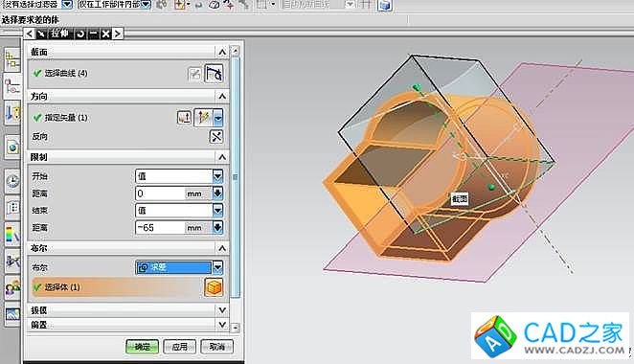This screenshot has width=634, height=364.
Task: Click the 反向 reverse direction icon
Action: point(216,137)
